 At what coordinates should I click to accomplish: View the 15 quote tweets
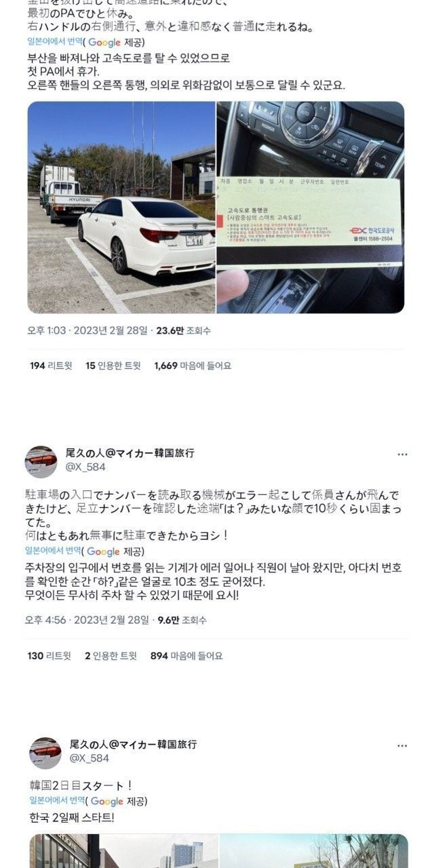coord(113,366)
